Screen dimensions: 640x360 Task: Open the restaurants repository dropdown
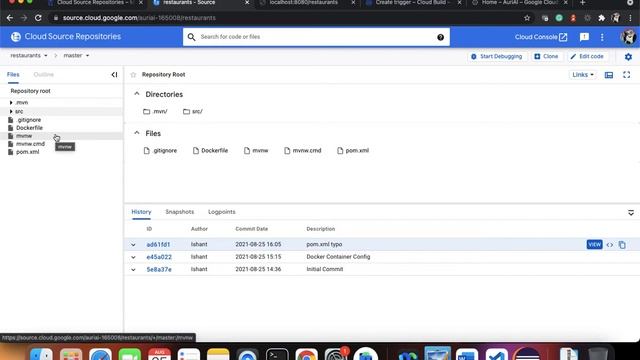(x=29, y=56)
